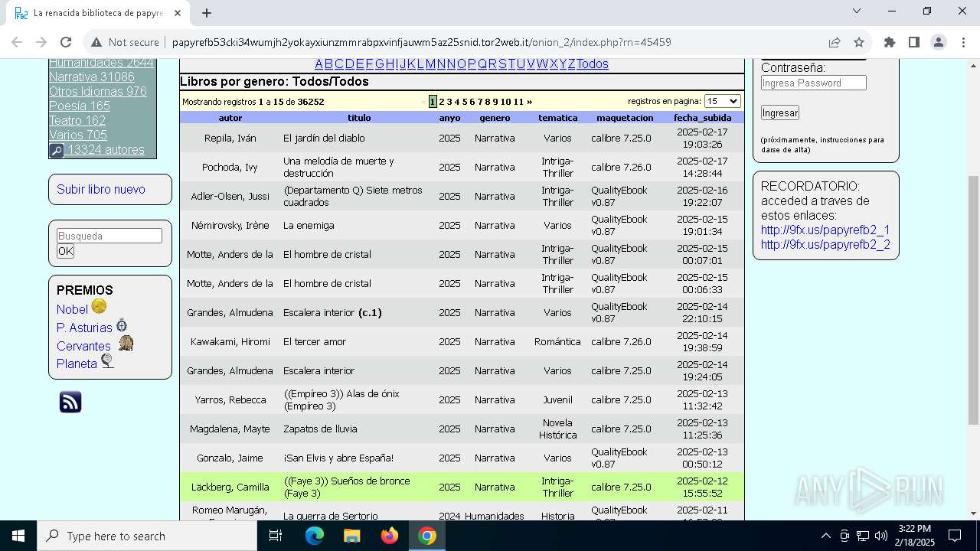Bookmark this page with the star icon
Viewport: 980px width, 551px height.
click(x=859, y=43)
